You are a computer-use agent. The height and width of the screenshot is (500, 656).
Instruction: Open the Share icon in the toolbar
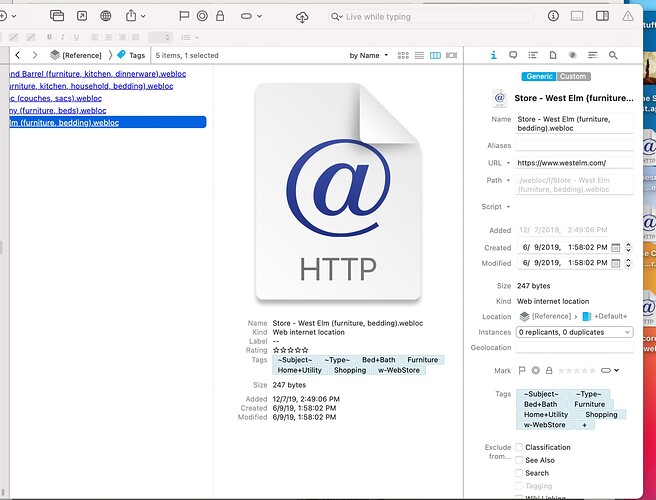click(x=131, y=15)
